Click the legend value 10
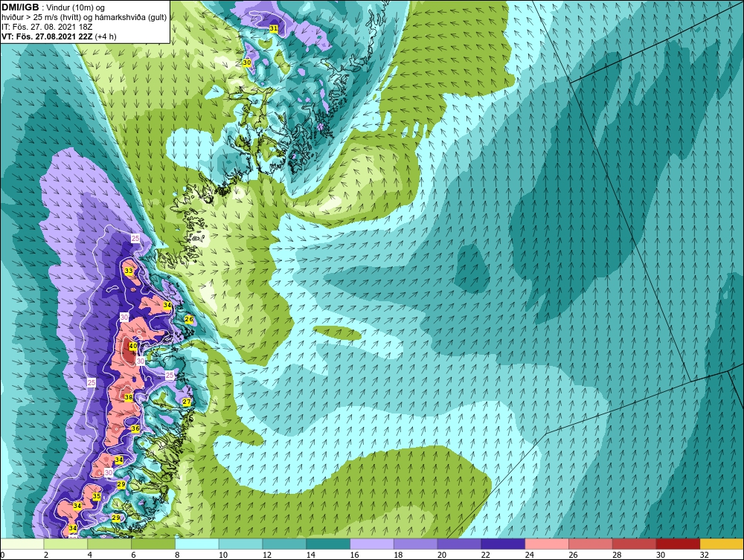The image size is (744, 560). pyautogui.click(x=223, y=555)
